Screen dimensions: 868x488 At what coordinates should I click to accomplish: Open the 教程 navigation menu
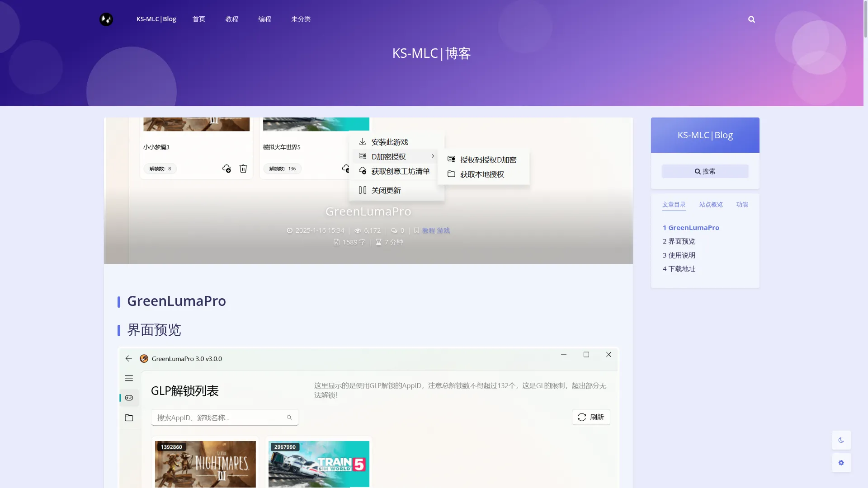[x=231, y=19]
